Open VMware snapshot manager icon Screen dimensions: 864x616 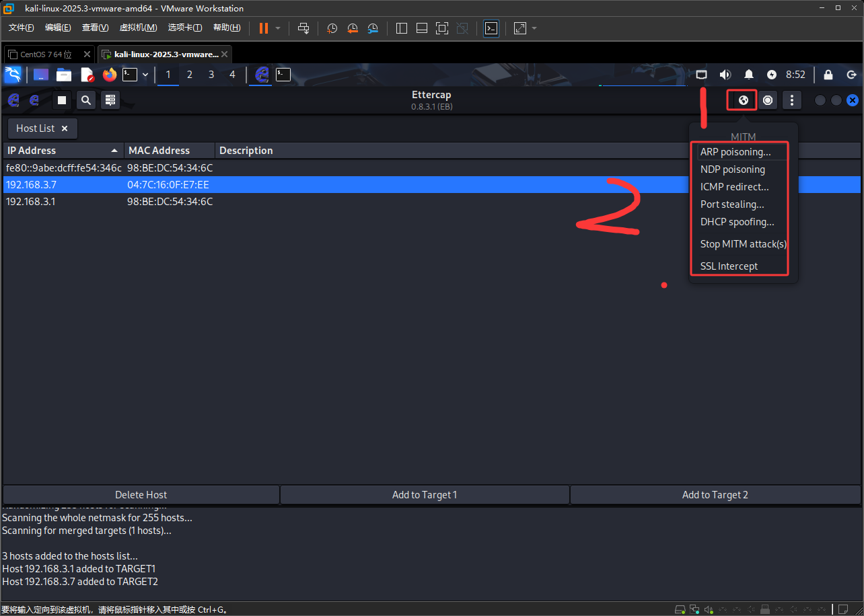click(373, 28)
